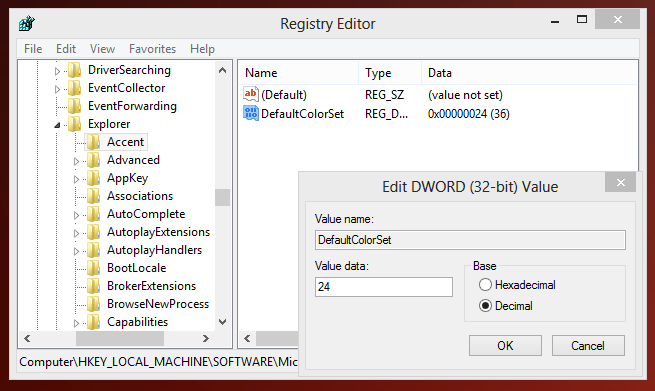Click the Value data input field
Viewport: 655px width, 391px height.
point(383,287)
